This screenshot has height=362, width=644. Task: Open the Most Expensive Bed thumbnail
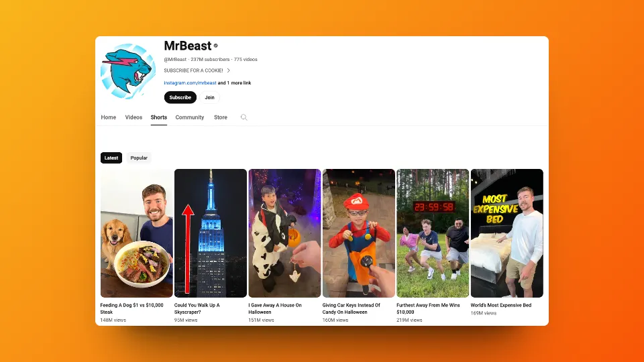point(507,233)
